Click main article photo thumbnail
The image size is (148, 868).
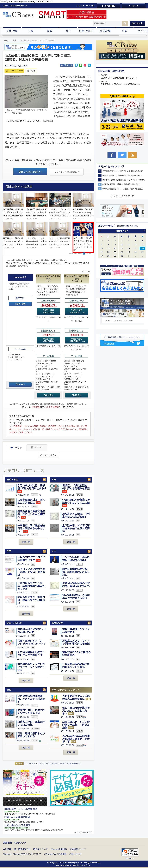(26, 91)
